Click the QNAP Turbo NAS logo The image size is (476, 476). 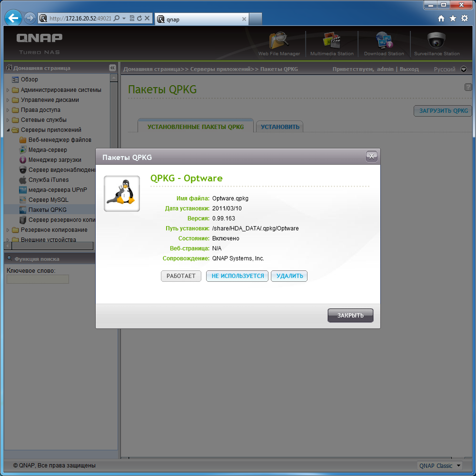point(39,44)
